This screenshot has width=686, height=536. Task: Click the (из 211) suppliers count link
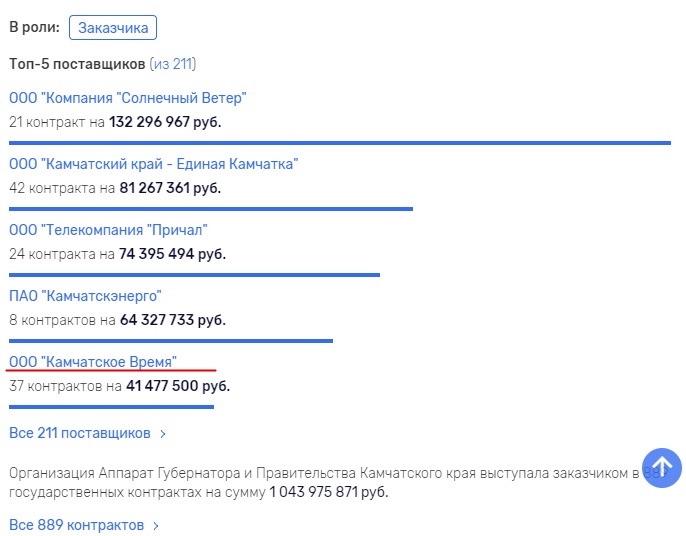coord(173,64)
